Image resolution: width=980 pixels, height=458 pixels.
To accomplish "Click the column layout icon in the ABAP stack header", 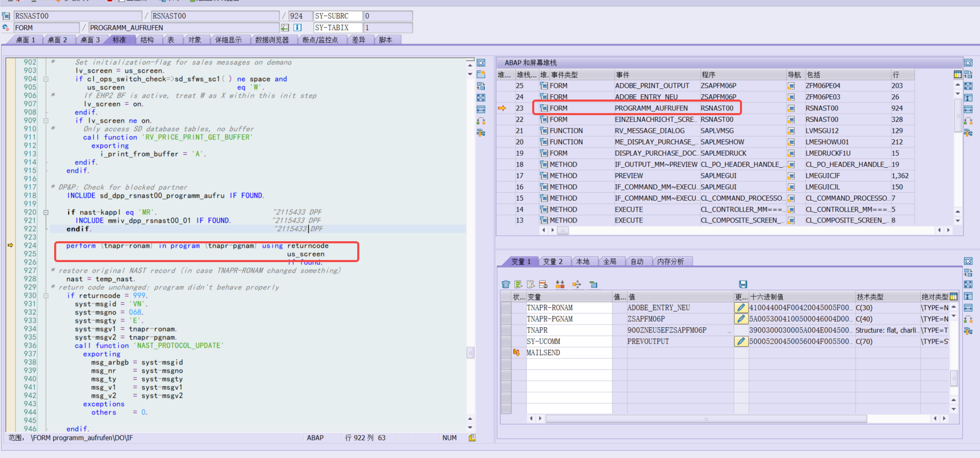I will click(x=957, y=75).
